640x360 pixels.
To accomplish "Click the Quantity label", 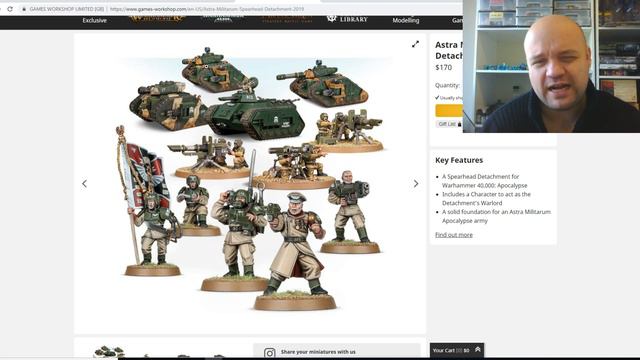I will [x=447, y=85].
